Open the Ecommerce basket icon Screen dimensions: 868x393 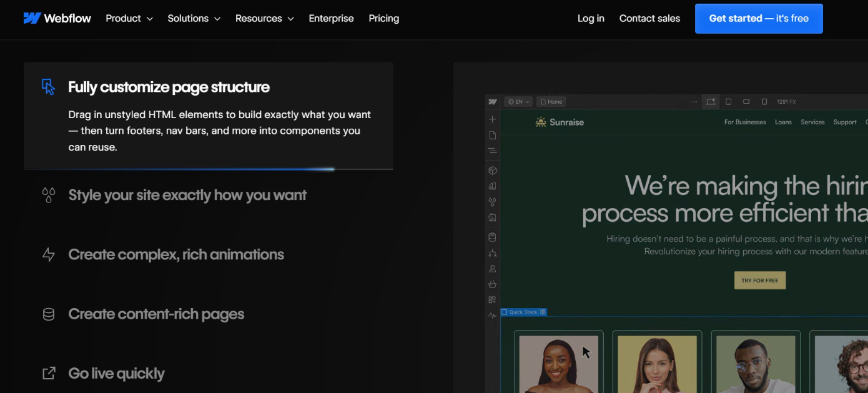492,284
